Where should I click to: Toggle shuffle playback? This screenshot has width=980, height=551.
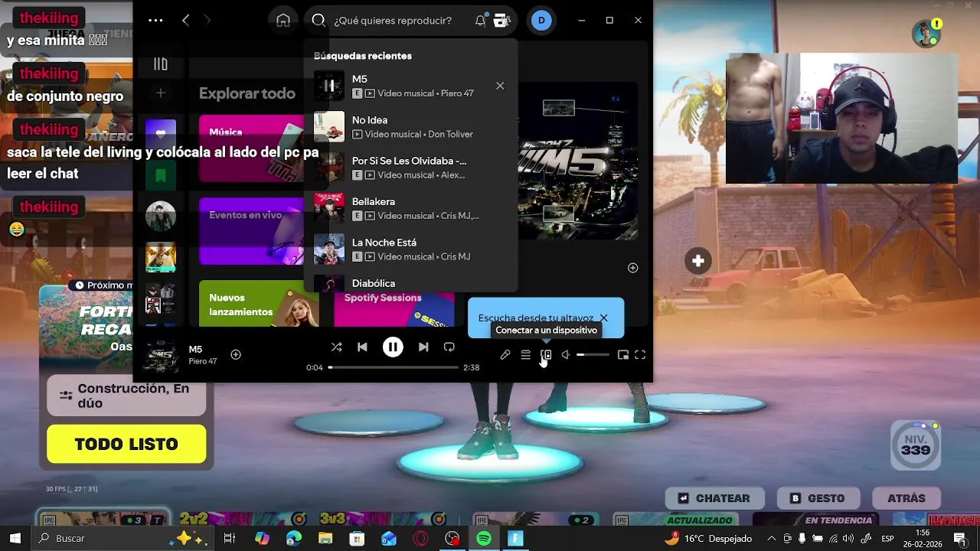tap(336, 347)
